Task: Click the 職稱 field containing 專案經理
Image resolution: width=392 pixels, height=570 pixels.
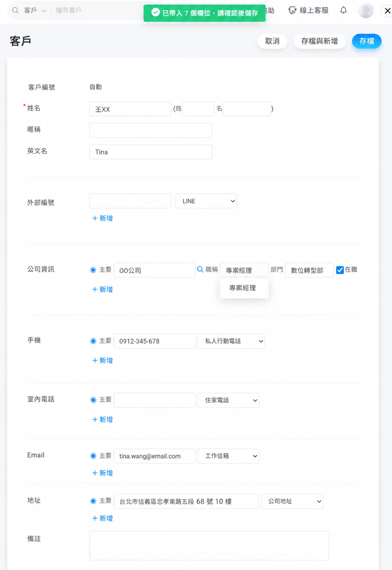Action: pos(244,270)
